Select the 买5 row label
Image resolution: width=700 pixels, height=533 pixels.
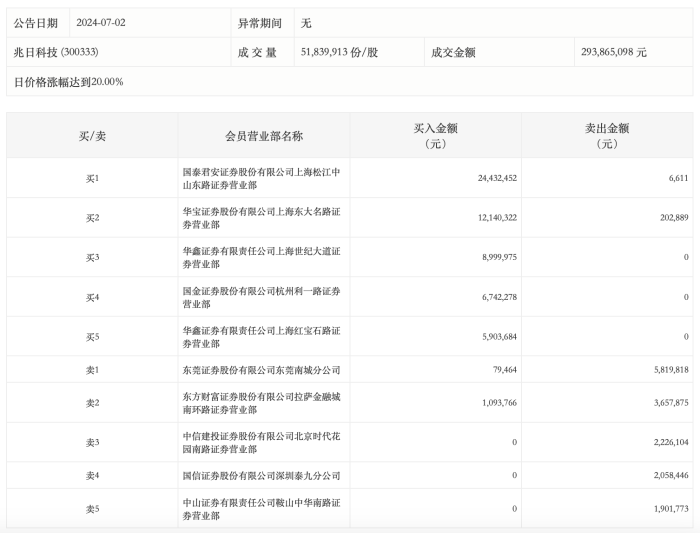coord(92,337)
